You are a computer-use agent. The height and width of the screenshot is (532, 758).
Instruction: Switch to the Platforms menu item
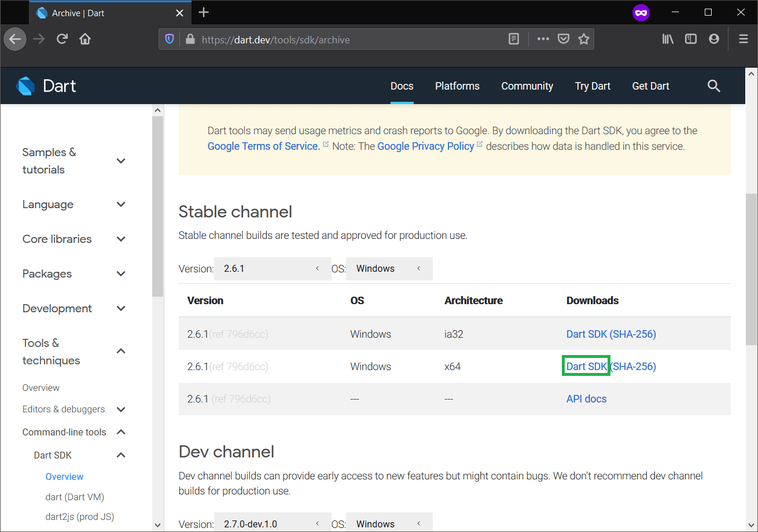tap(457, 86)
